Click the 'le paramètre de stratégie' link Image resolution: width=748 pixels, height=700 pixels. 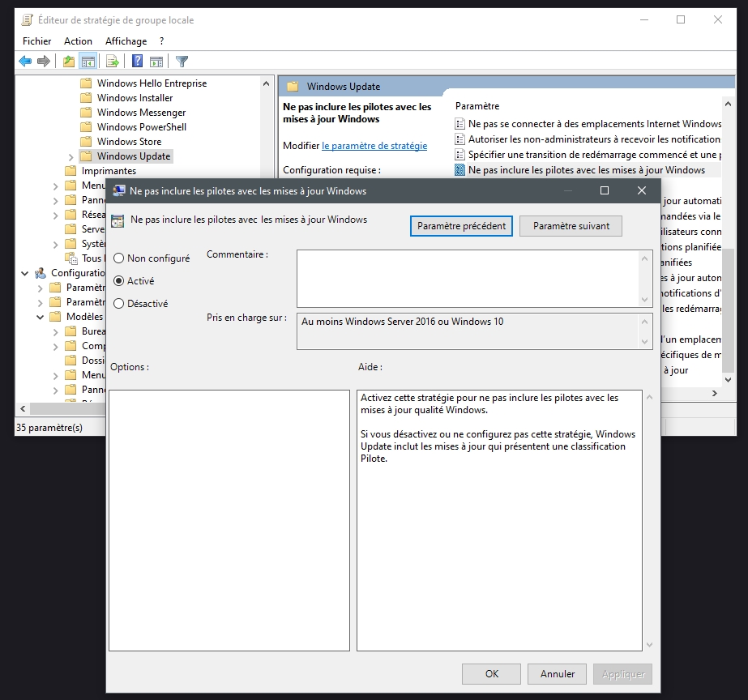tap(374, 146)
